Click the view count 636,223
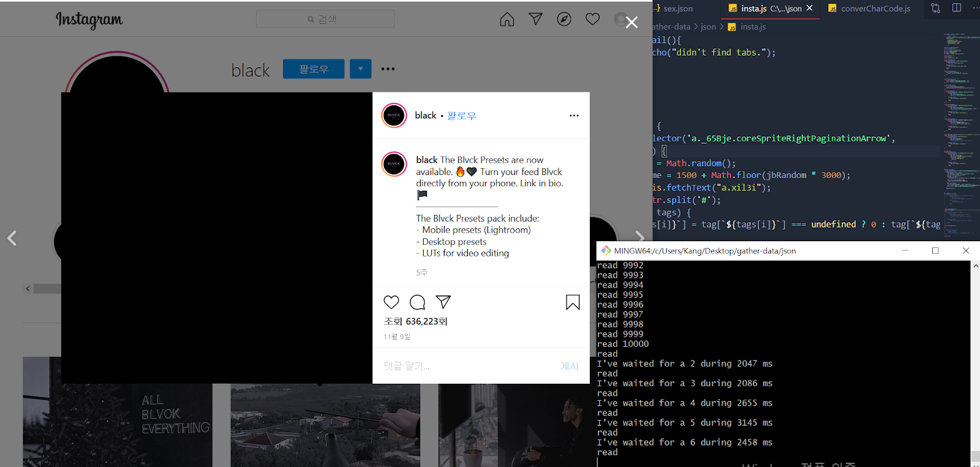 click(x=416, y=321)
